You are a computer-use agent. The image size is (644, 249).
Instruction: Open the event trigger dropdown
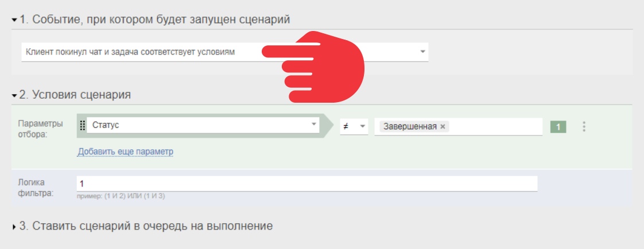pyautogui.click(x=224, y=52)
